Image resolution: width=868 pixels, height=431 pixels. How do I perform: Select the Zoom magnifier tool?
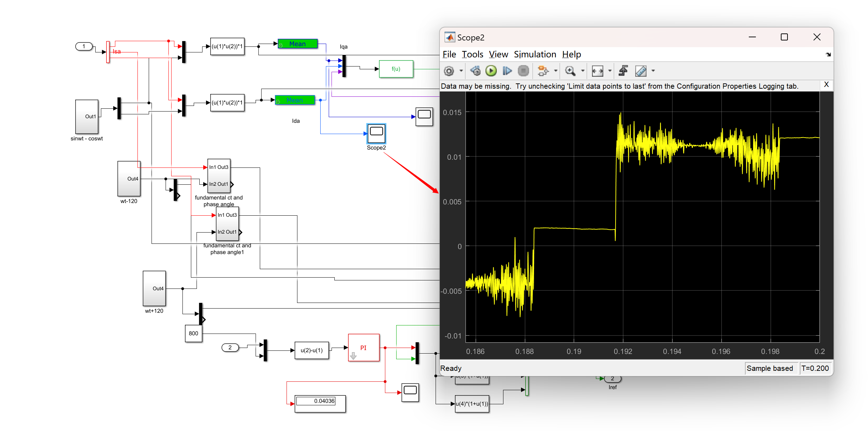point(570,71)
